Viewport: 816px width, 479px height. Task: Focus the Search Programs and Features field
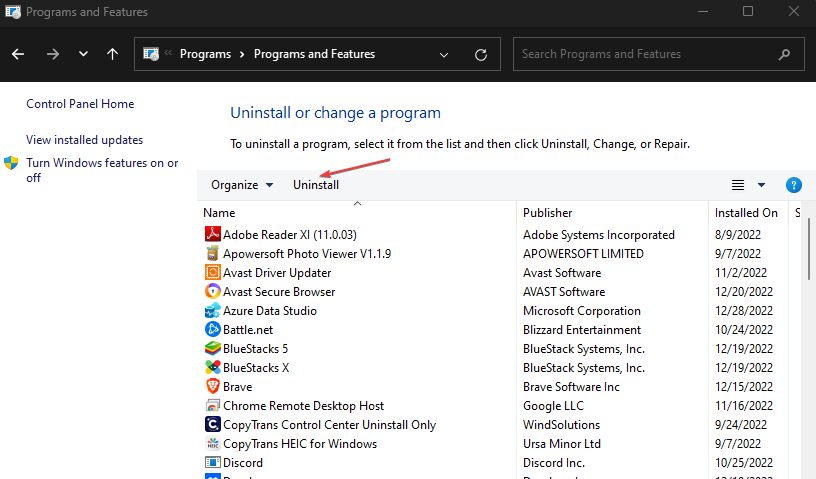659,54
